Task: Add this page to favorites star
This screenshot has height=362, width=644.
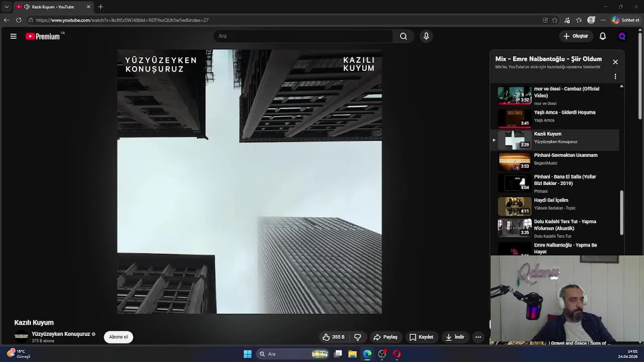Action: pos(555,20)
